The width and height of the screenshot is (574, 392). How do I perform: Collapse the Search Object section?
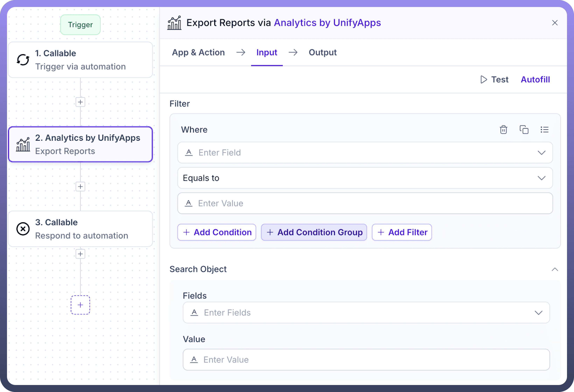555,269
